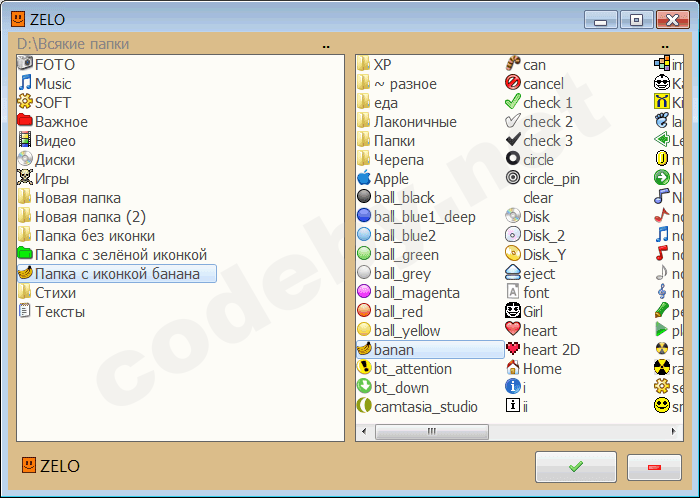Select the Стихи folder
The height and width of the screenshot is (498, 700).
47,293
